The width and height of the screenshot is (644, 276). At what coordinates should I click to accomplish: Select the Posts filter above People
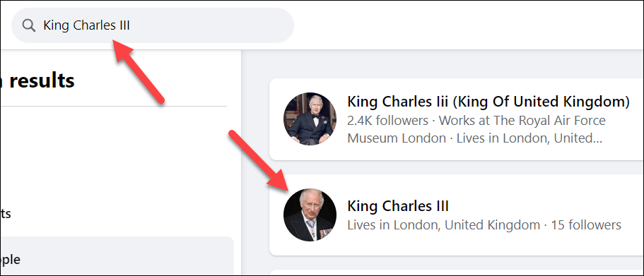click(x=6, y=213)
